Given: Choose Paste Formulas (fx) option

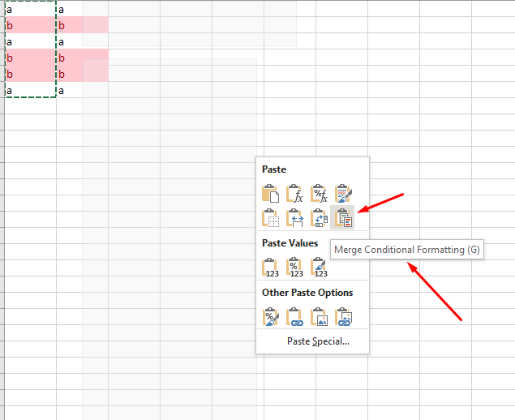Looking at the screenshot, I should pyautogui.click(x=294, y=194).
